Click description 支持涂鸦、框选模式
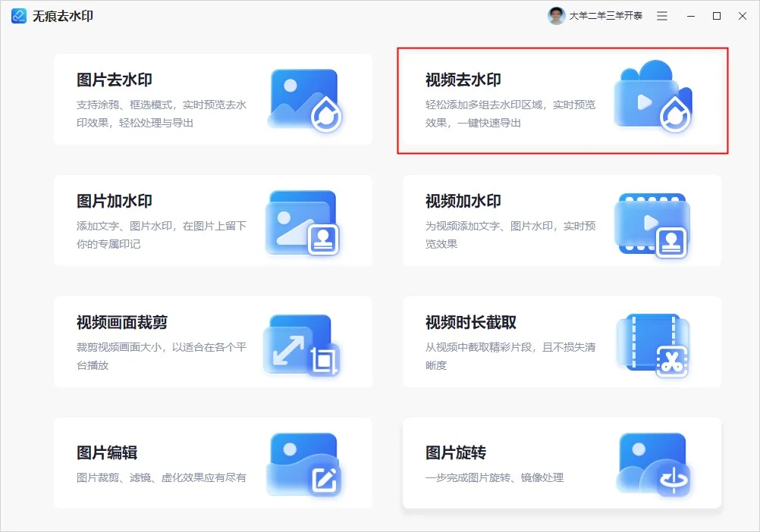 pos(124,105)
